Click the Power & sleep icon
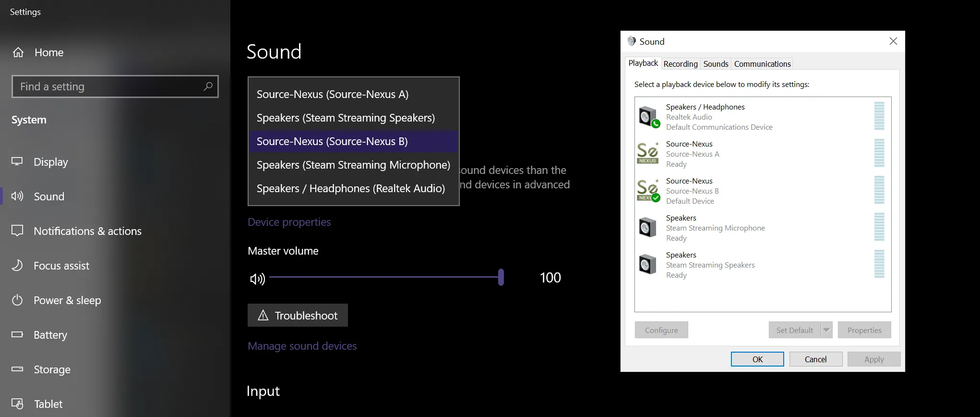The image size is (980, 417). pos(17,300)
